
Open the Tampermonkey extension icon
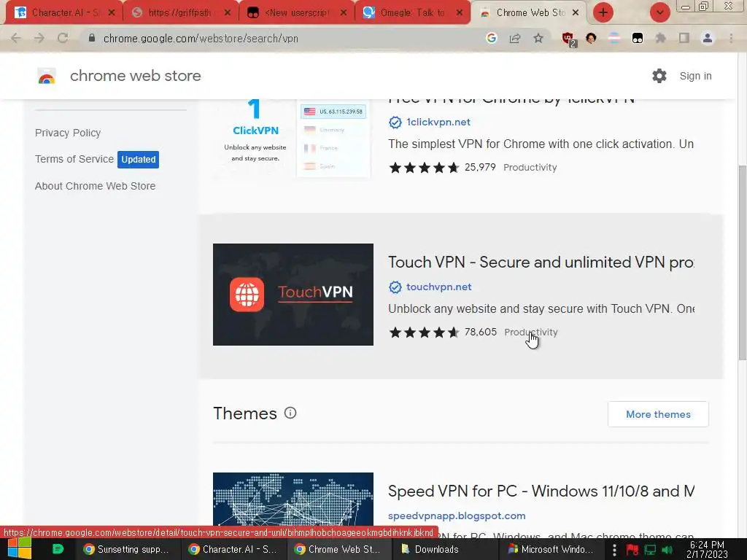click(638, 38)
